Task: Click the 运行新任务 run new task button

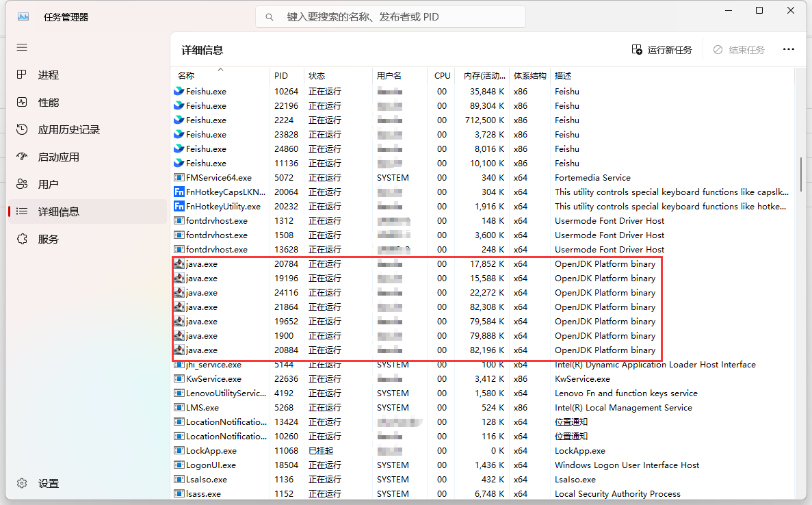Action: coord(662,50)
